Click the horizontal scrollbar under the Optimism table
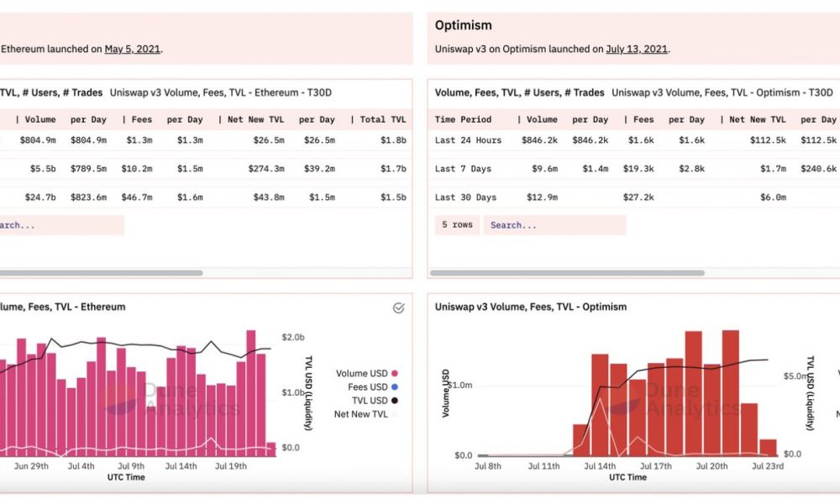Image resolution: width=840 pixels, height=504 pixels. pos(567,273)
